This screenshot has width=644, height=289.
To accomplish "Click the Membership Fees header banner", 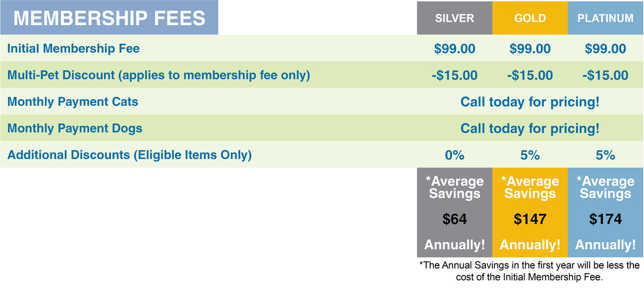I will pos(109,17).
